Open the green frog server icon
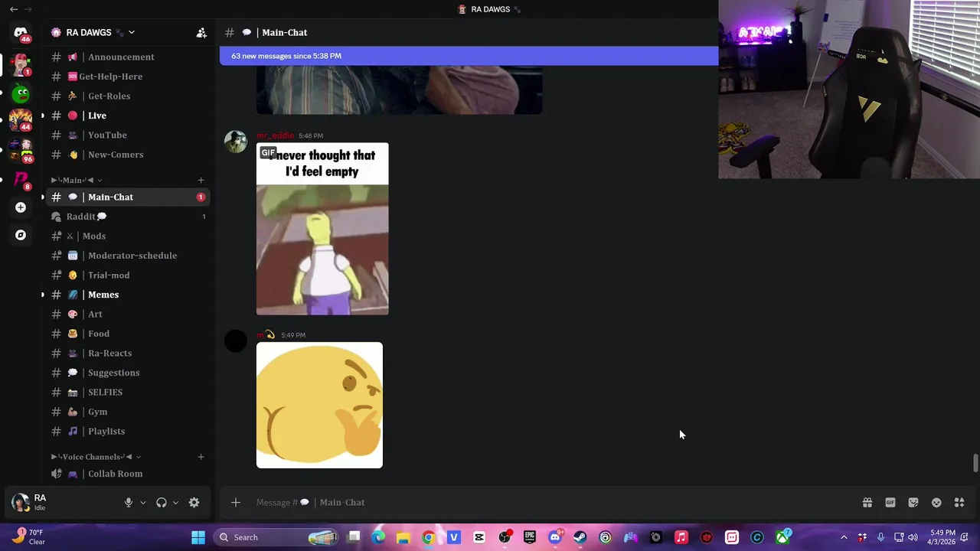The height and width of the screenshot is (551, 980). tap(21, 93)
